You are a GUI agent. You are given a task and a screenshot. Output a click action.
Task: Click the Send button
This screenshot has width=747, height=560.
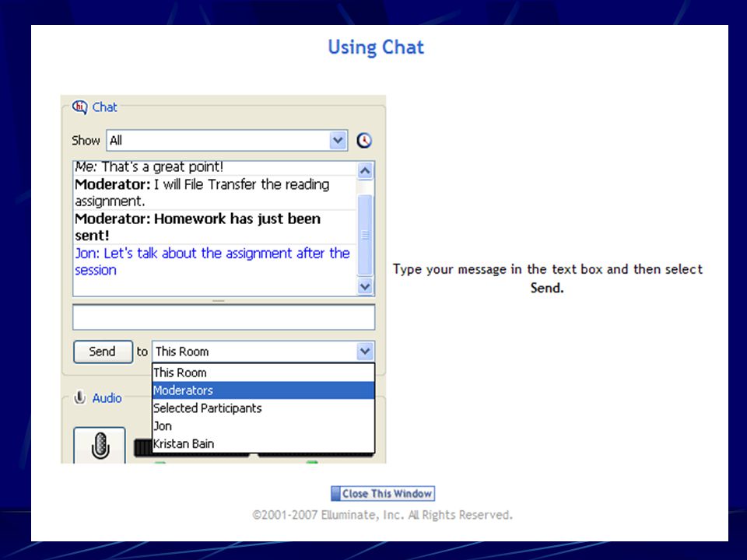103,352
